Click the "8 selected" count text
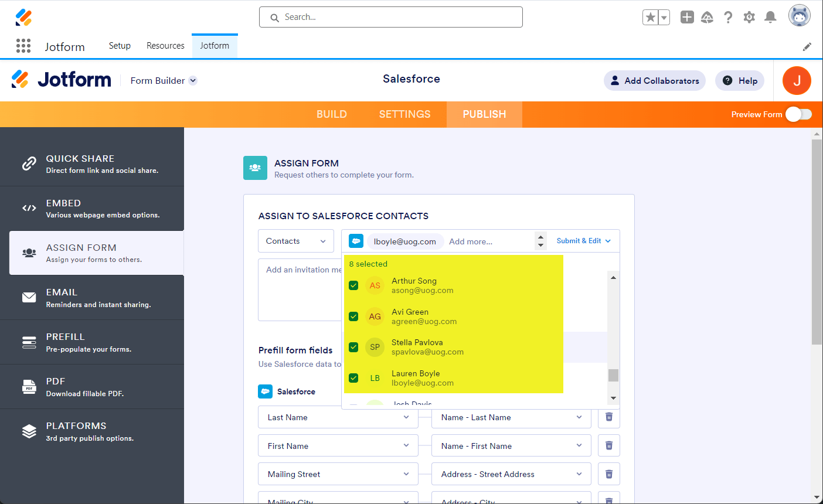This screenshot has width=823, height=504. pyautogui.click(x=368, y=264)
